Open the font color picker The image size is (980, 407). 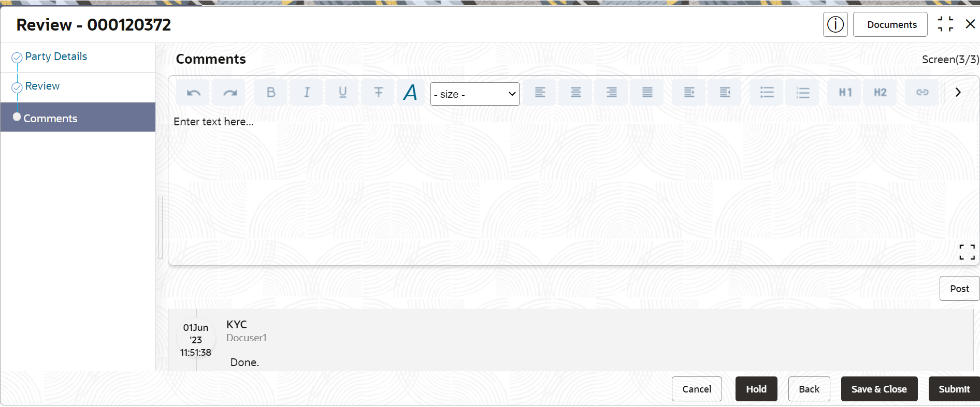point(410,93)
